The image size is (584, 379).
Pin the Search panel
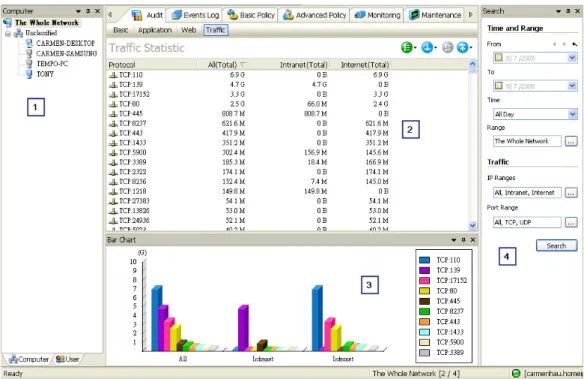pyautogui.click(x=568, y=11)
